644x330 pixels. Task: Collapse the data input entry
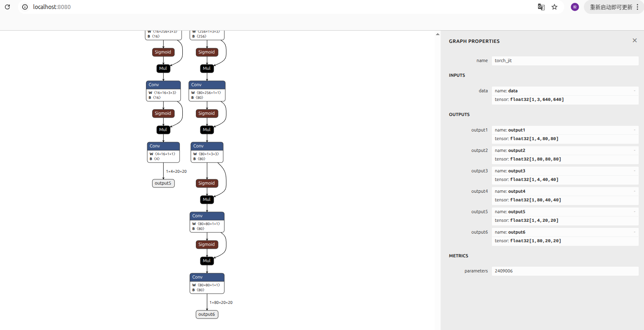click(635, 91)
